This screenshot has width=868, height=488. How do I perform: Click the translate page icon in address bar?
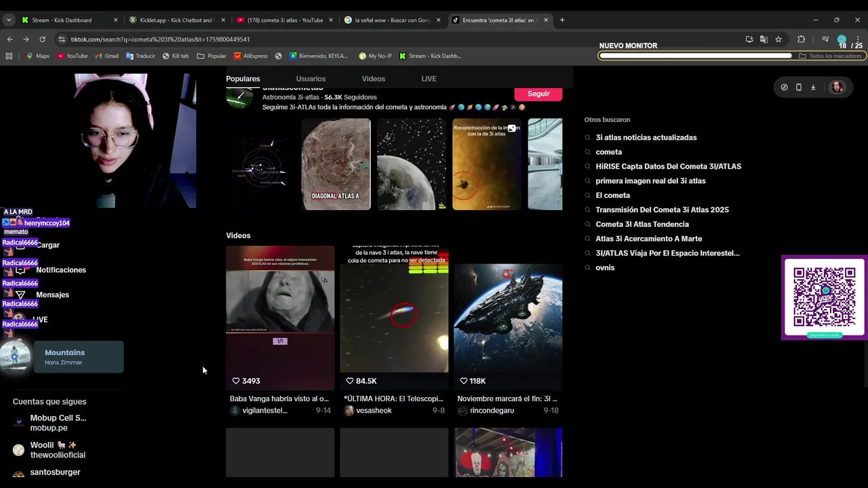[x=764, y=39]
